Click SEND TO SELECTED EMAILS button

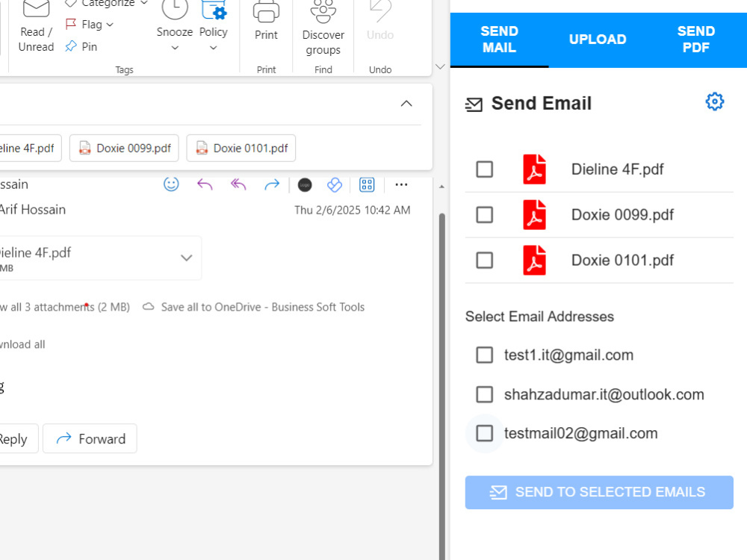pos(599,492)
